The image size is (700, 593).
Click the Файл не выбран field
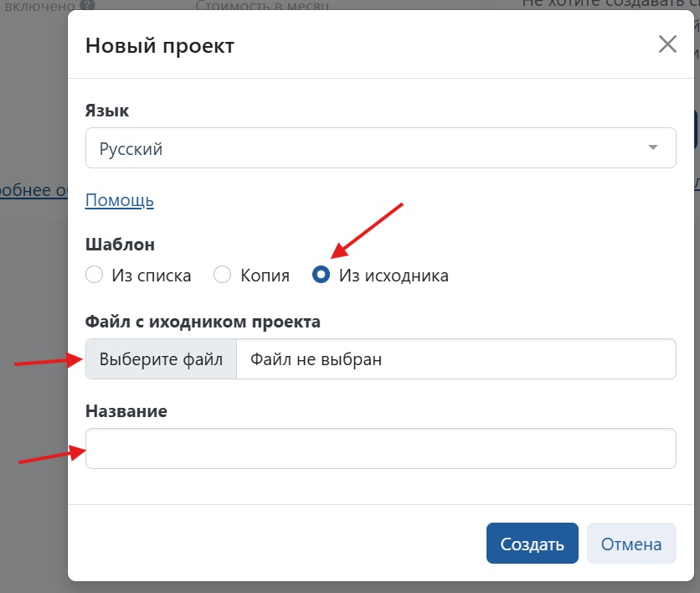click(x=456, y=359)
